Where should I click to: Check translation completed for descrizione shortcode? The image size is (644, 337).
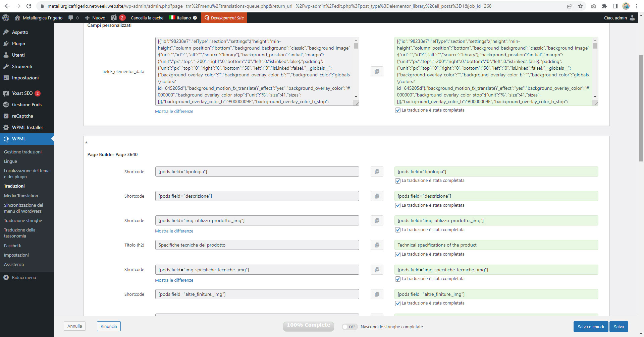click(398, 205)
